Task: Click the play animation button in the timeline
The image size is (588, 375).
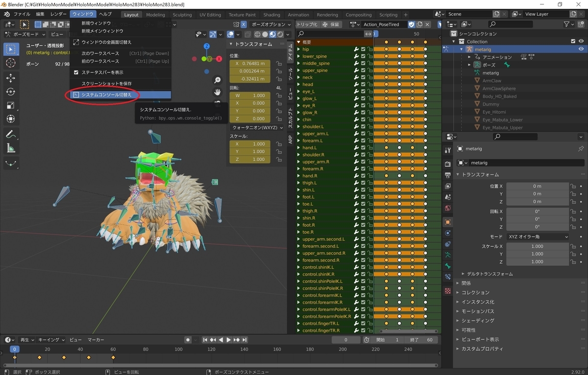Action: 228,340
